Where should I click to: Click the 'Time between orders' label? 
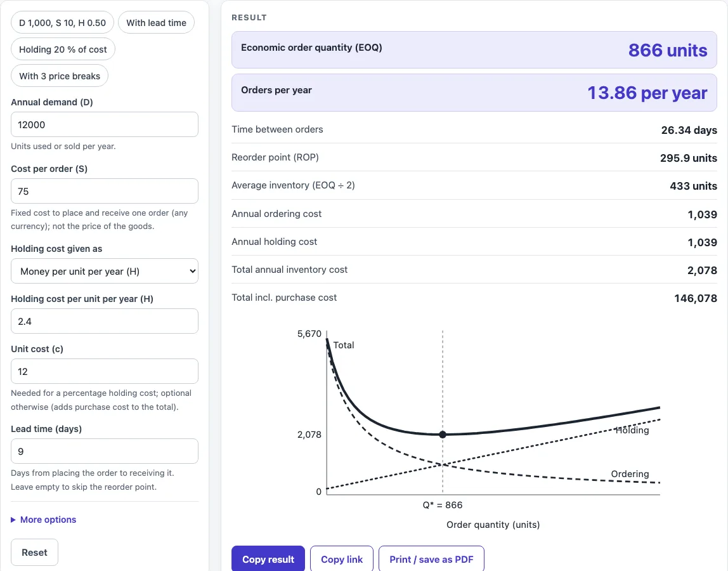pyautogui.click(x=277, y=129)
